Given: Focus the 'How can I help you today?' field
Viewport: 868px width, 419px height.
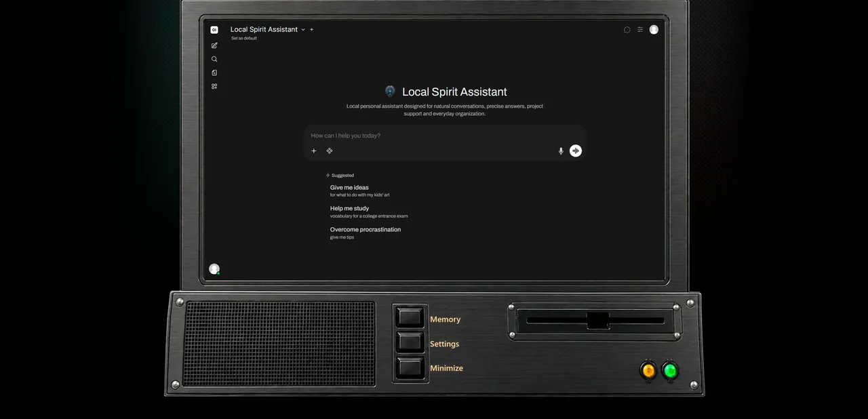Looking at the screenshot, I should (444, 136).
